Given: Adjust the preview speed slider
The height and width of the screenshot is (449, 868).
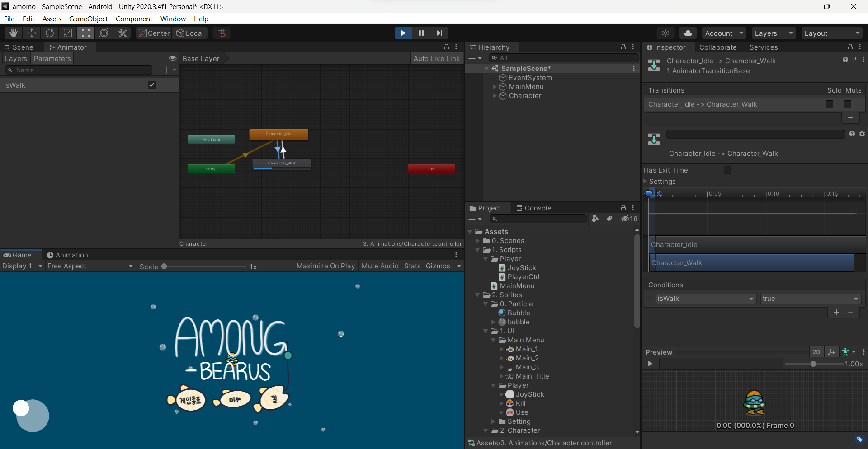Looking at the screenshot, I should [813, 364].
